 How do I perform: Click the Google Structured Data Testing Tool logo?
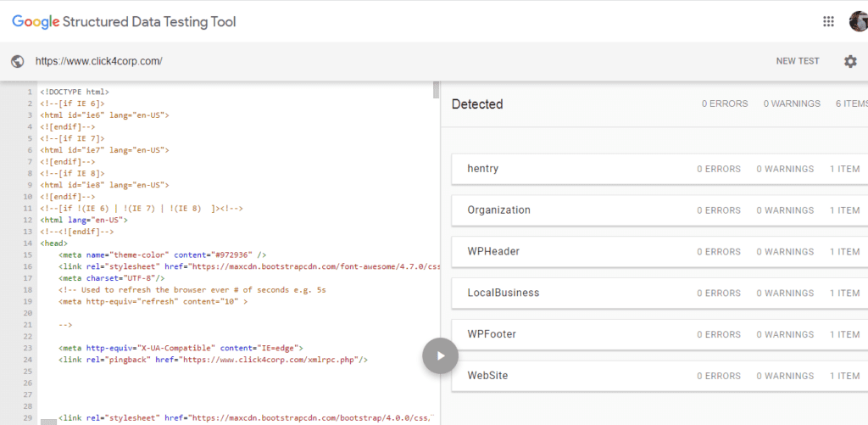point(124,22)
